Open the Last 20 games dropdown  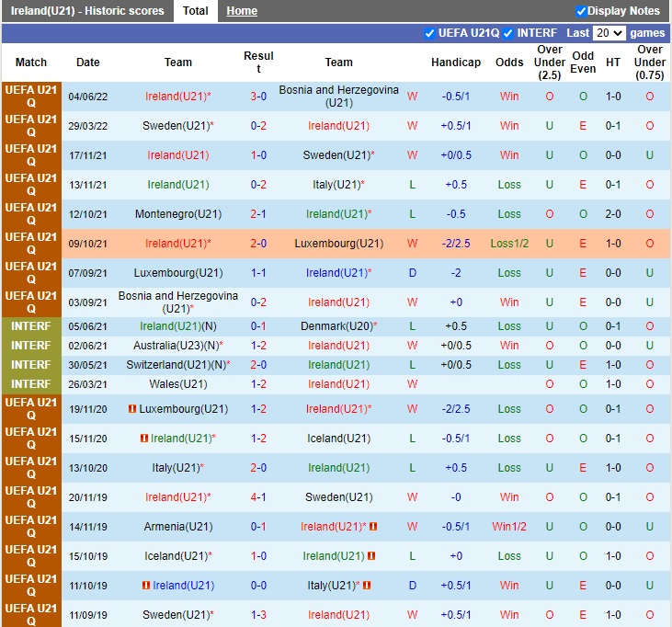pos(609,33)
